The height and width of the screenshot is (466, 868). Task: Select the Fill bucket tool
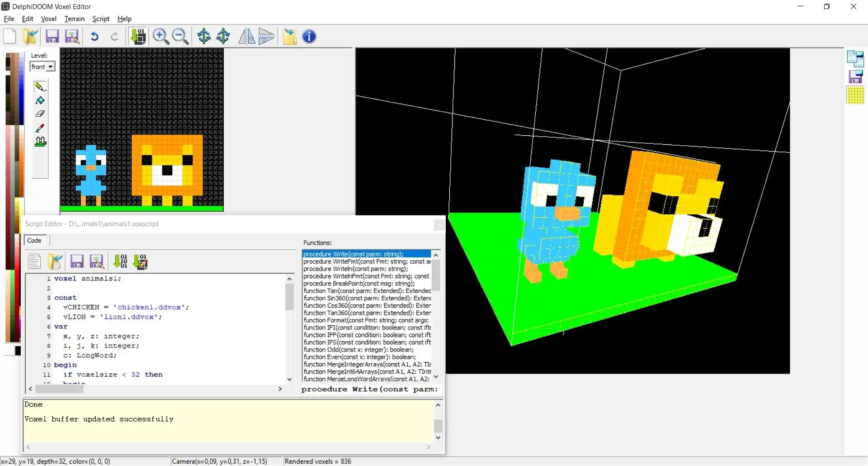click(x=40, y=100)
